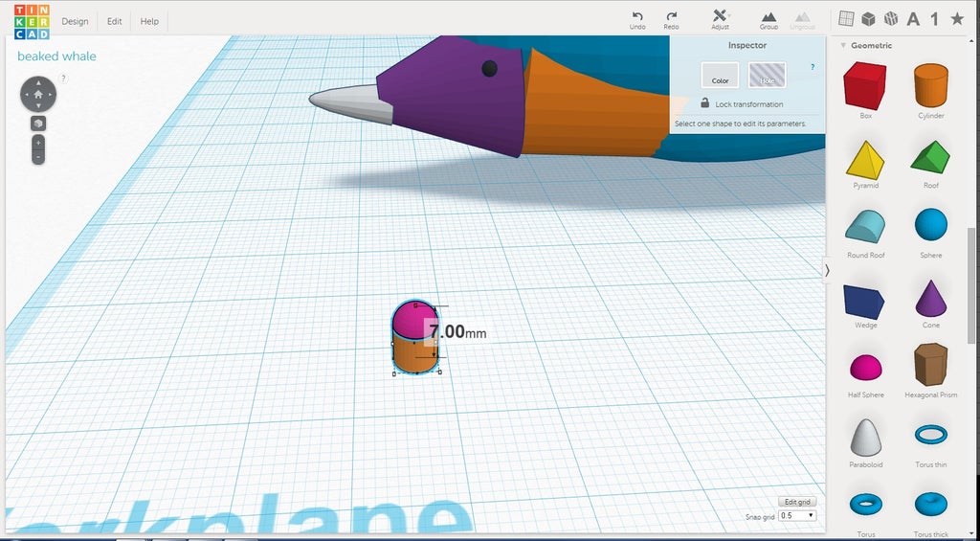The width and height of the screenshot is (980, 541).
Task: Click the Redo button
Action: coord(671,20)
